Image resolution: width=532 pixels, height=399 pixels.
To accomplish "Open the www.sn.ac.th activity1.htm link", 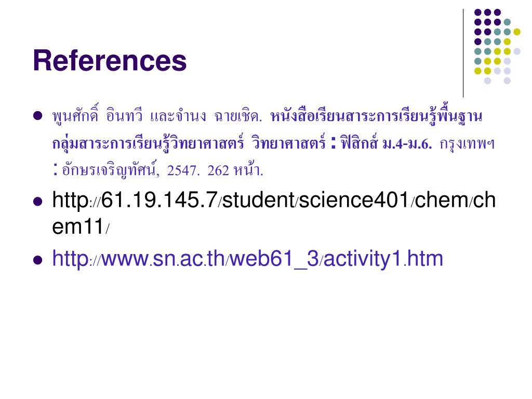I will tap(248, 259).
